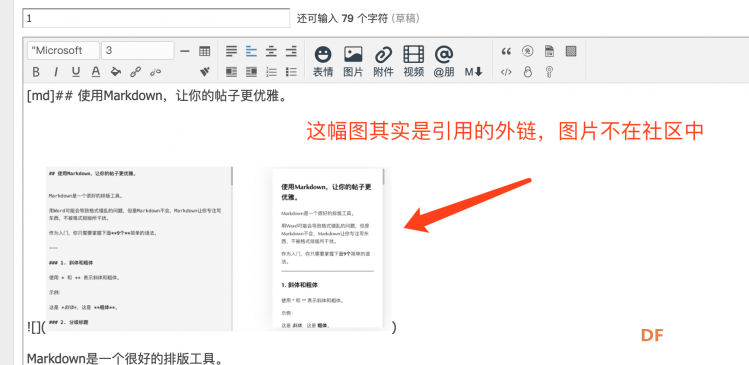Open the 表情 emoji picker
Viewport: 749px width, 365px height.
tap(323, 61)
